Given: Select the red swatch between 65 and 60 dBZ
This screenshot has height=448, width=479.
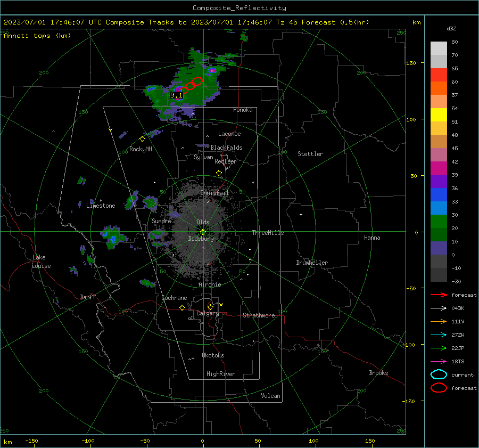Looking at the screenshot, I should (x=439, y=75).
